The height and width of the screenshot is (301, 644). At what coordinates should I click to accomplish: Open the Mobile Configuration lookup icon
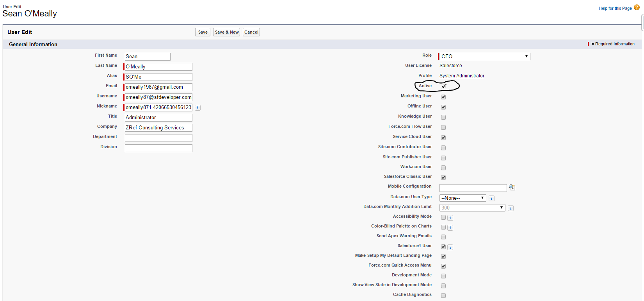(512, 188)
